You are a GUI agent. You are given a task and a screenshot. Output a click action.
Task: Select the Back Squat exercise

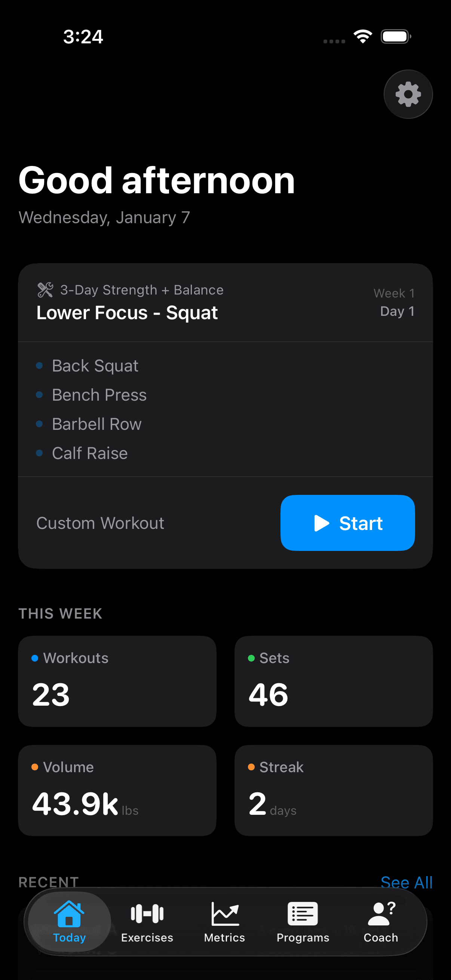[x=95, y=366]
